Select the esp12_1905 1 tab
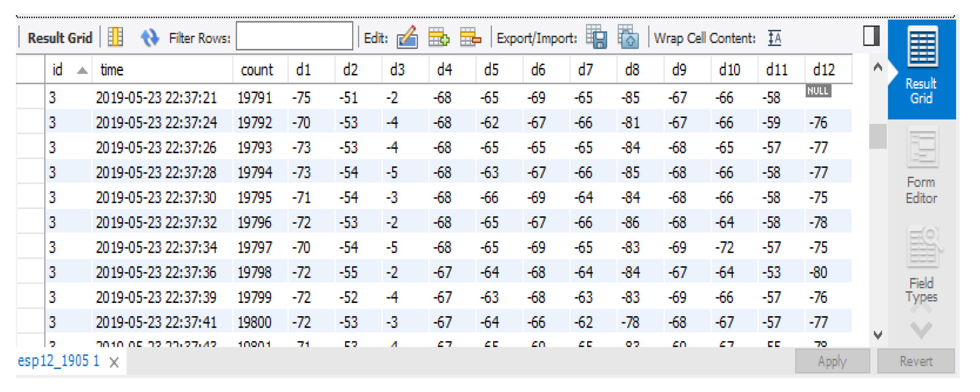This screenshot has height=392, width=980. pos(58,361)
